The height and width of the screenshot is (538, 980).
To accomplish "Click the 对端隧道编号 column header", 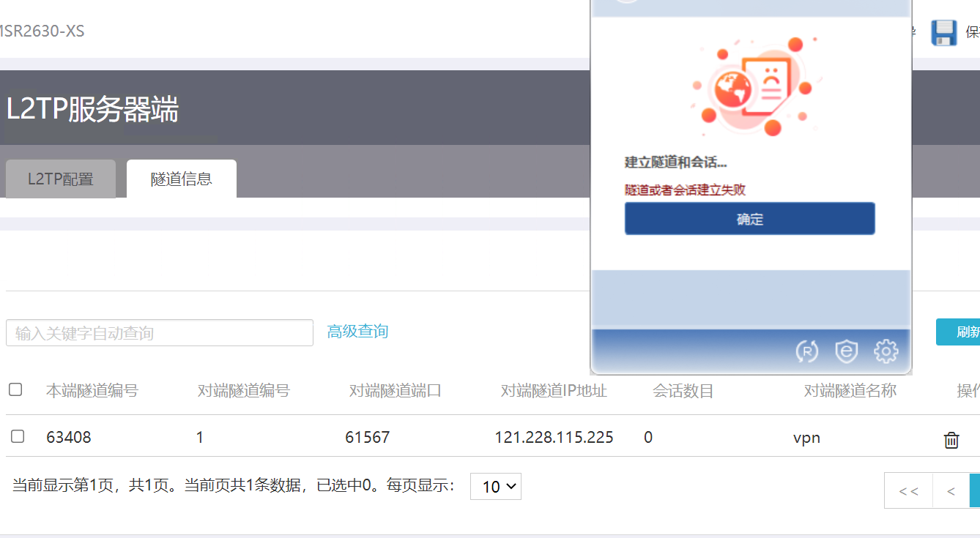I will (244, 391).
